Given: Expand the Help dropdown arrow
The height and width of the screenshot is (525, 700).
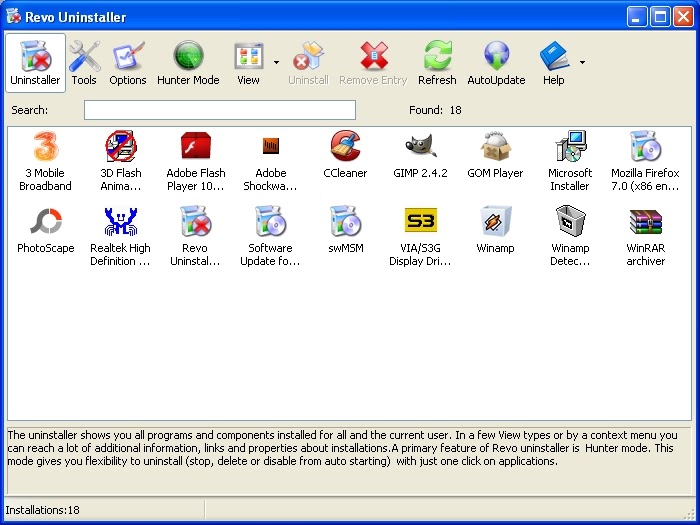Looking at the screenshot, I should point(582,62).
